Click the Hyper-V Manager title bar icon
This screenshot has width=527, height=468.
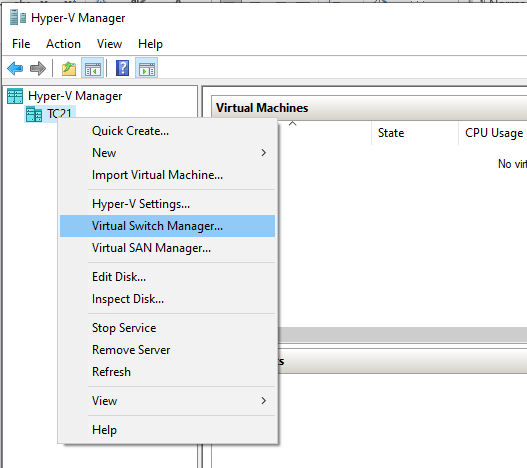[18, 17]
